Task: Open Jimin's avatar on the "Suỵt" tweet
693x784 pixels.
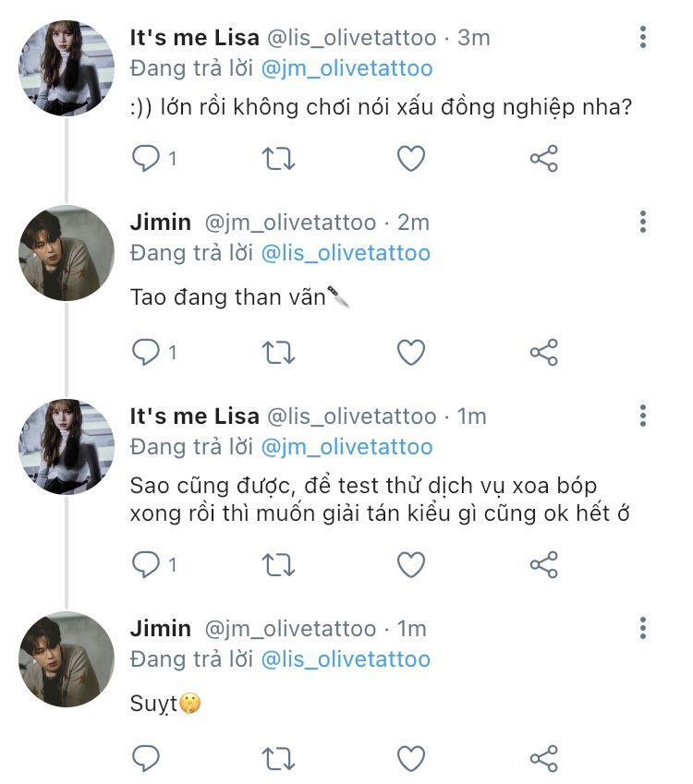Action: [x=67, y=659]
